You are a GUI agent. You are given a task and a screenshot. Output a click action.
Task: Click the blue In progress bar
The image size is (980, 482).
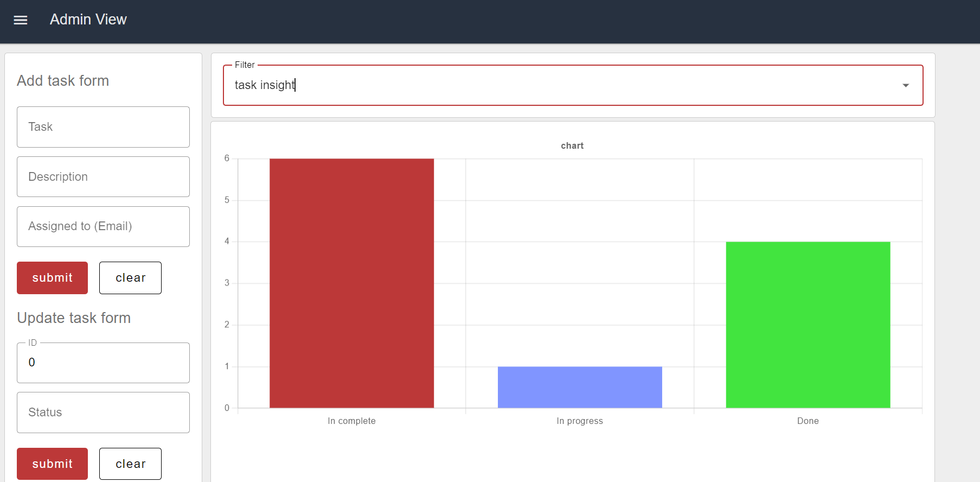pyautogui.click(x=580, y=388)
